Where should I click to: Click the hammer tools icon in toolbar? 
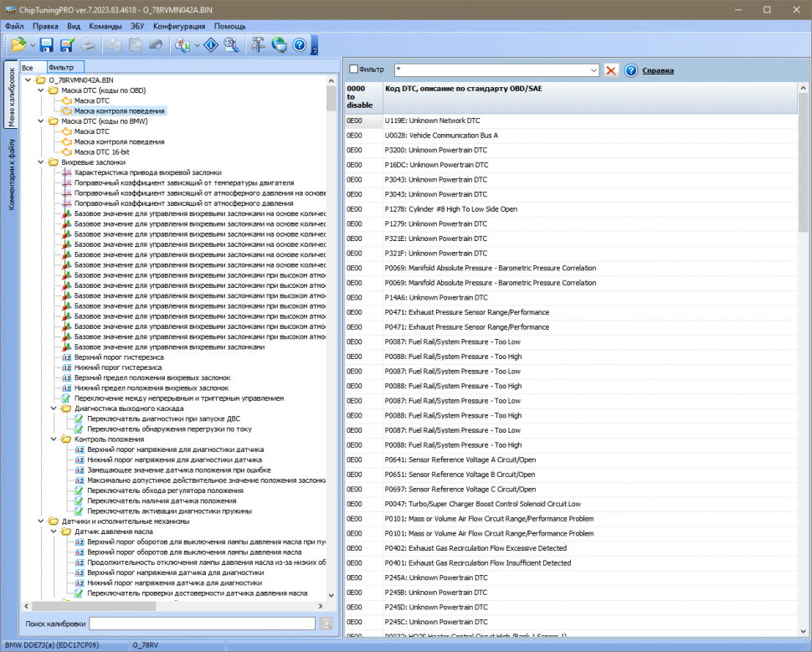[x=258, y=45]
